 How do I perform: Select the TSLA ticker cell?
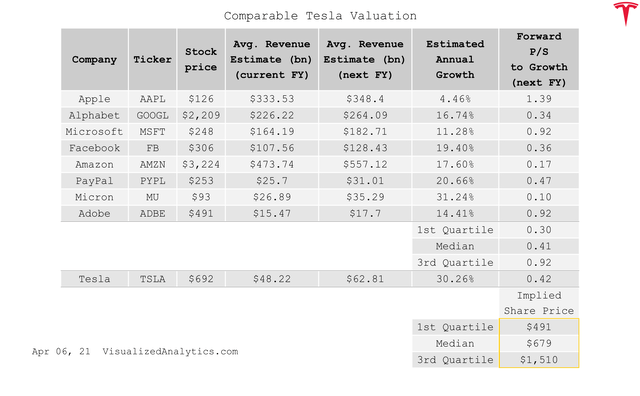pyautogui.click(x=152, y=279)
